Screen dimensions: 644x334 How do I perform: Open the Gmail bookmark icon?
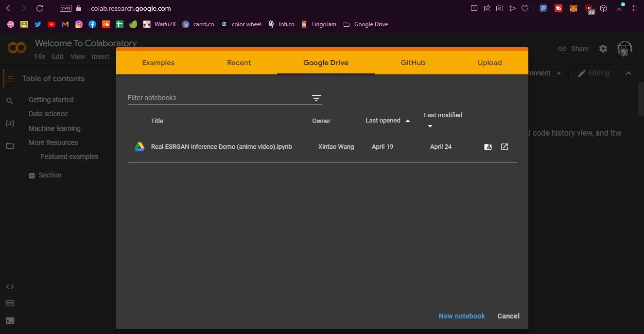point(65,24)
